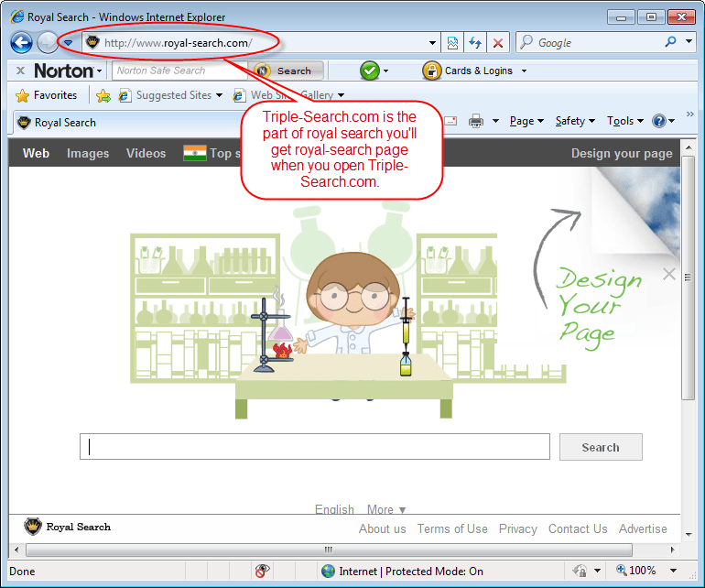The width and height of the screenshot is (705, 588).
Task: Click the English language link
Action: point(334,509)
